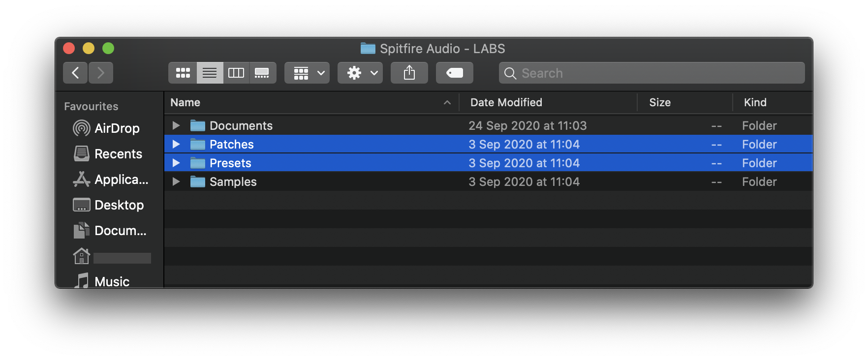
Task: Click the Presets folder icon
Action: [198, 163]
